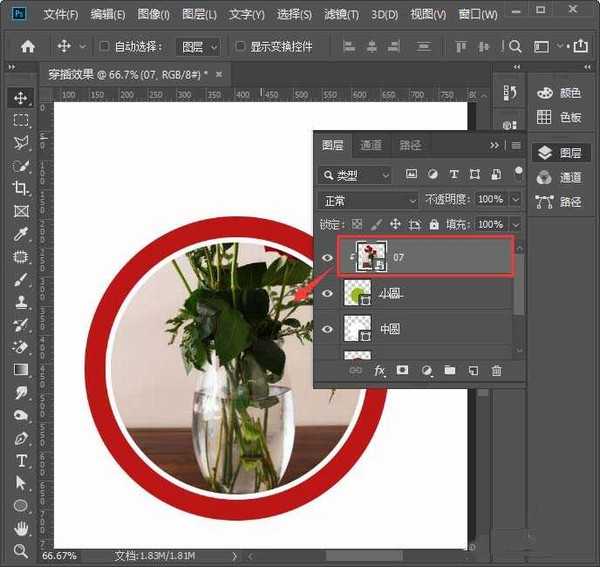Viewport: 600px width, 567px height.
Task: Add a layer mask from panel bottom
Action: [x=403, y=371]
